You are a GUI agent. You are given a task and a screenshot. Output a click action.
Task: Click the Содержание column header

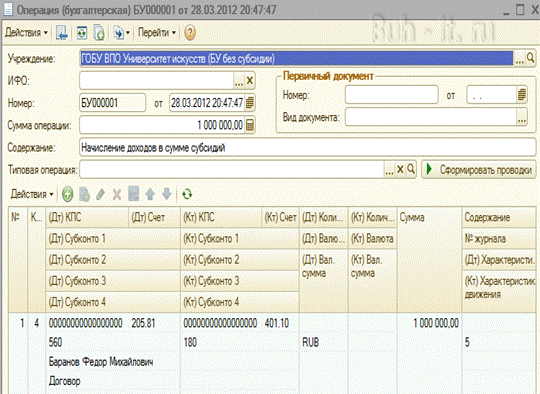[x=499, y=217]
